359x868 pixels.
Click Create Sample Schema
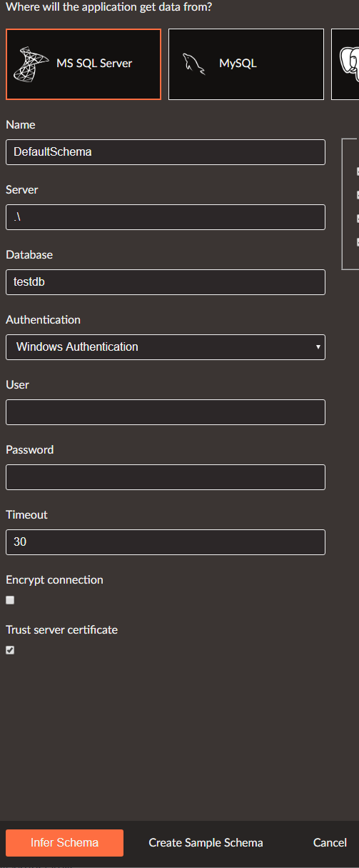206,843
